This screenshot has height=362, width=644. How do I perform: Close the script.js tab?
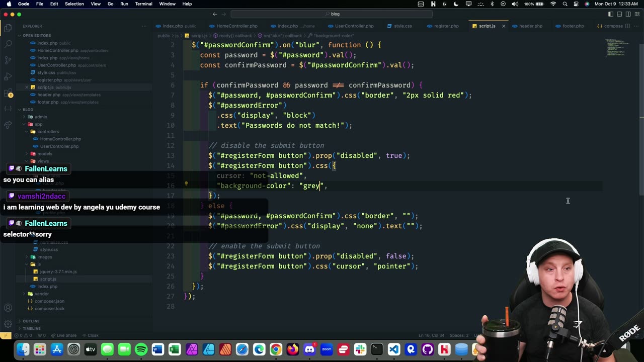[503, 26]
